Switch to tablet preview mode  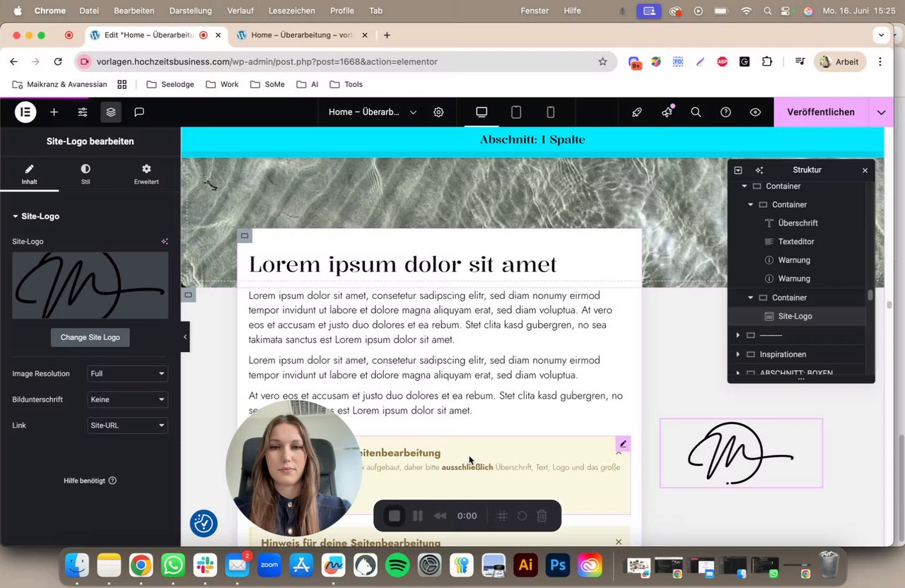point(516,112)
